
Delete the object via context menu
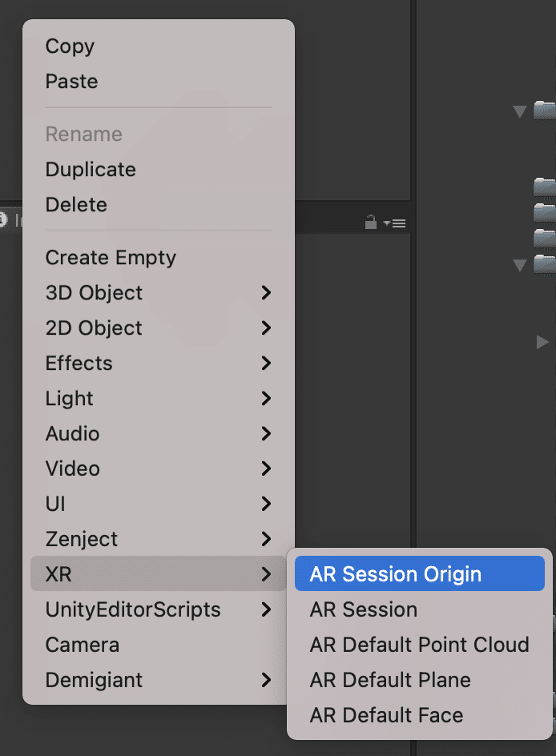[76, 205]
